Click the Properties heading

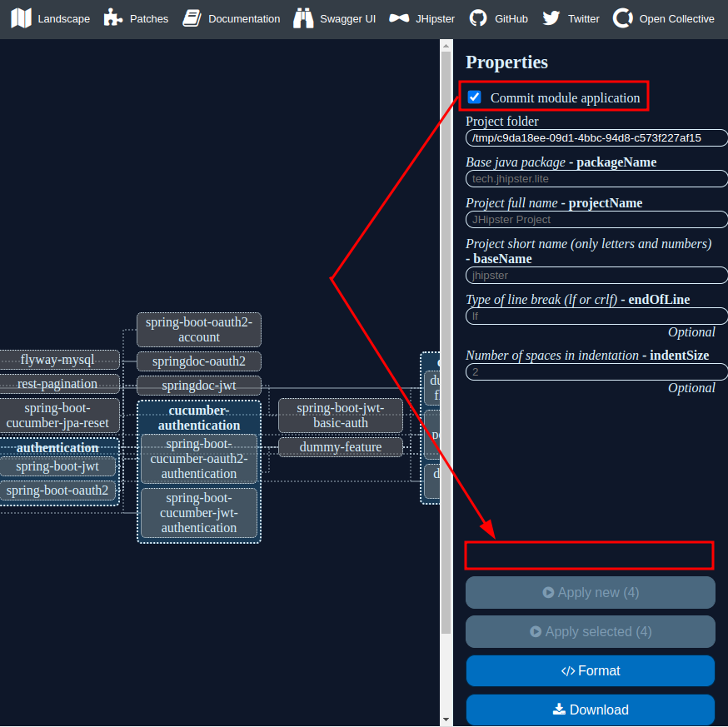[506, 62]
